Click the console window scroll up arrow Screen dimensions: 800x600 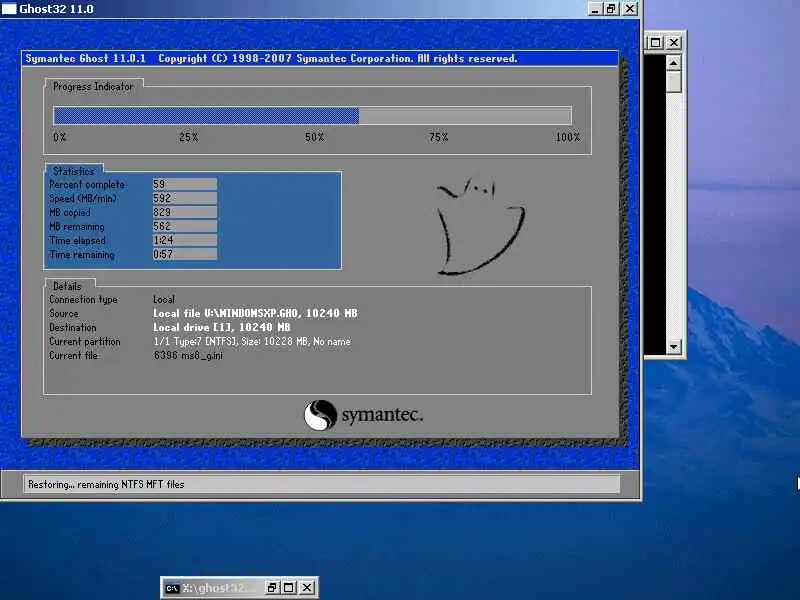point(673,63)
